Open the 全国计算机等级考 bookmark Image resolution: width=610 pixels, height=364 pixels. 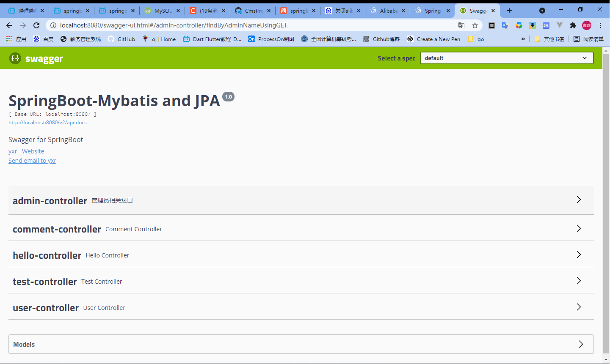328,39
